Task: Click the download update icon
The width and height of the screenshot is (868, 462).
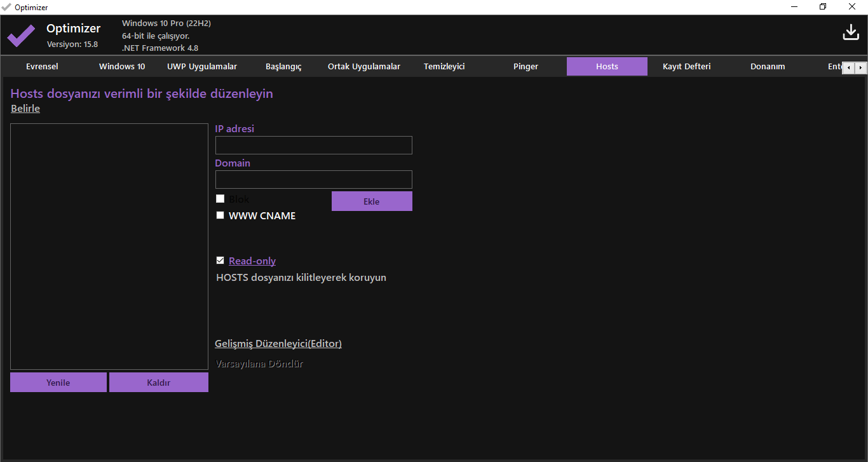Action: (851, 32)
